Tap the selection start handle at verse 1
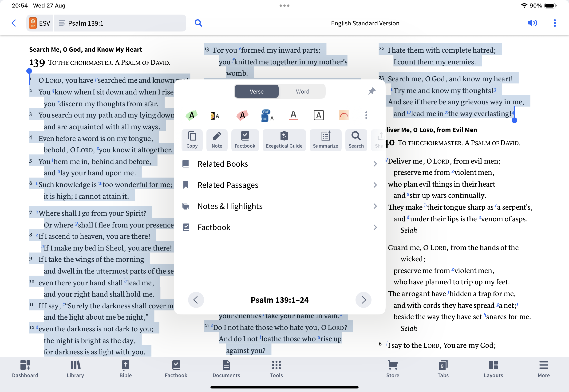 [29, 71]
